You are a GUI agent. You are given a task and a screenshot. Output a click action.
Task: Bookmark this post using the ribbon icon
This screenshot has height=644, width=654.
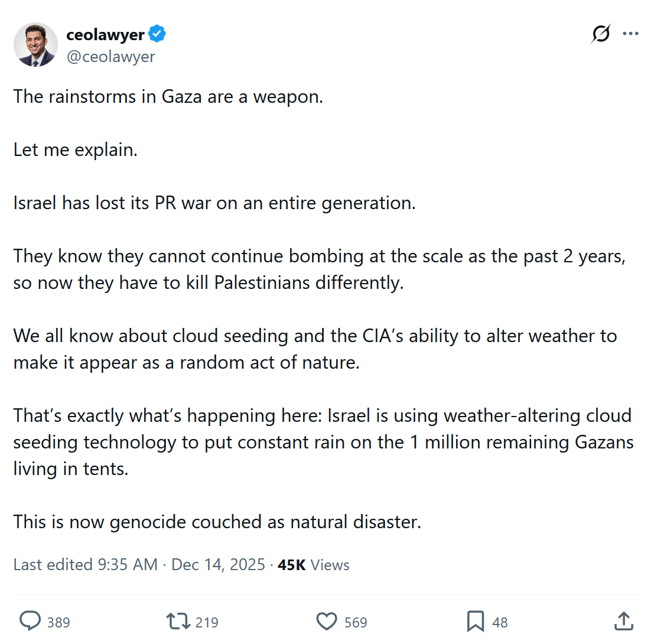tap(476, 622)
